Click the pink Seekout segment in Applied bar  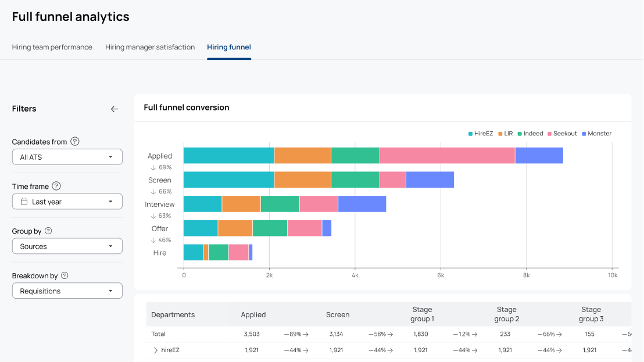point(448,156)
